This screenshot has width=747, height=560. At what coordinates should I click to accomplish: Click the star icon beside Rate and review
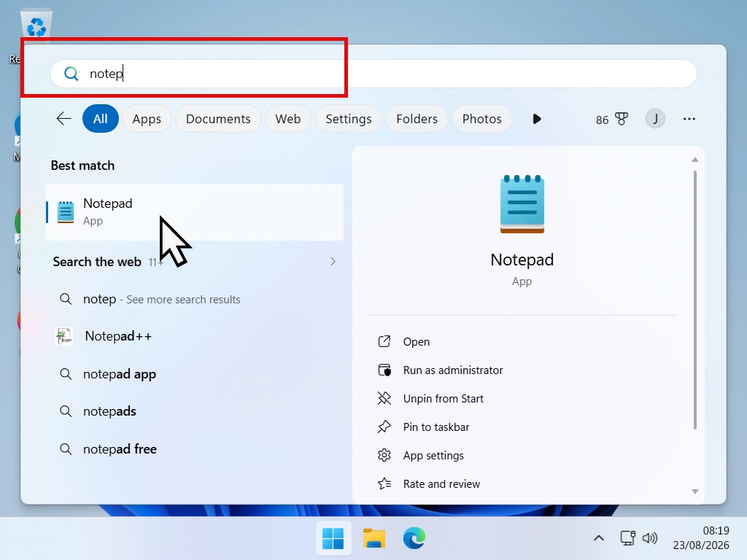click(x=384, y=484)
